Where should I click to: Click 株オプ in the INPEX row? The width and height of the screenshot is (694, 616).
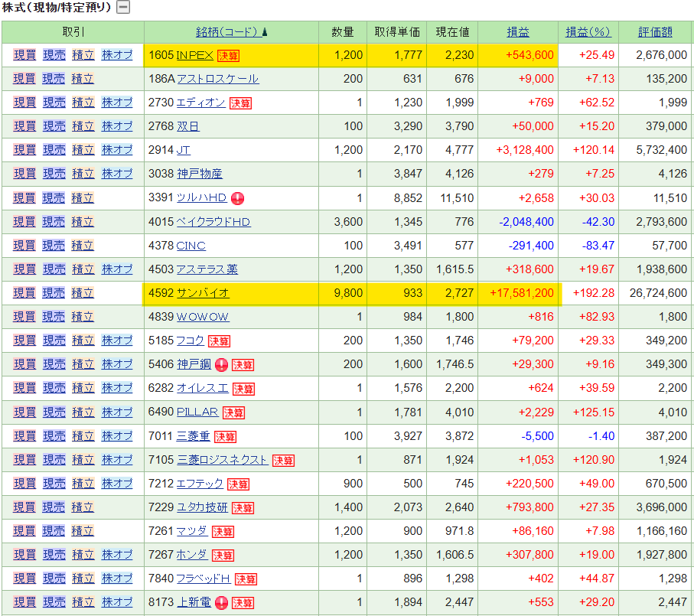coord(117,55)
